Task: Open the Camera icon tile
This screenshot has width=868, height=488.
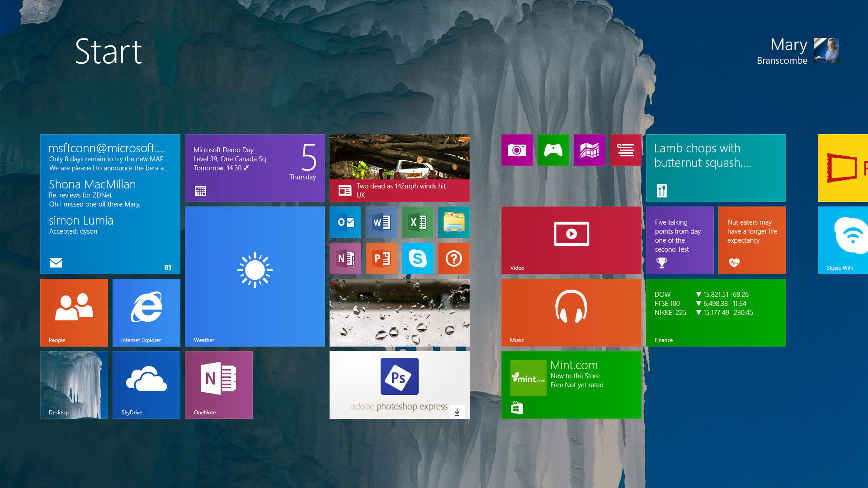Action: pos(517,150)
